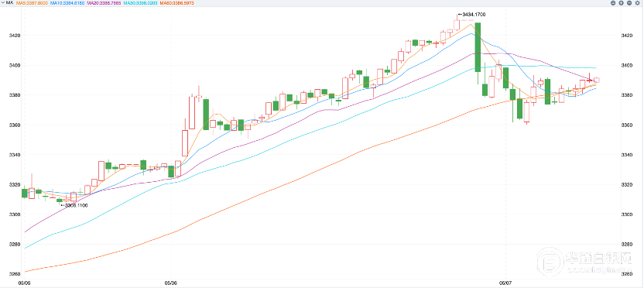Click the minus-circle remove indicator icon
The height and width of the screenshot is (288, 644).
click(629, 3)
